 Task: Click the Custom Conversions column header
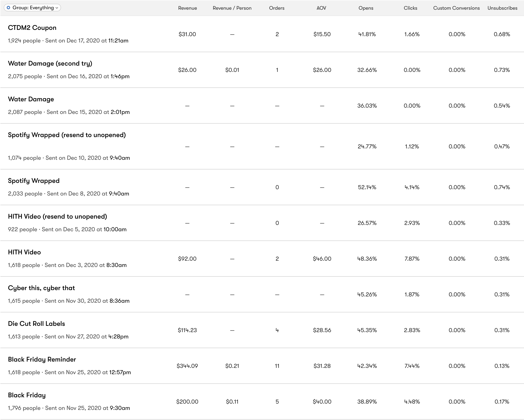(x=456, y=8)
